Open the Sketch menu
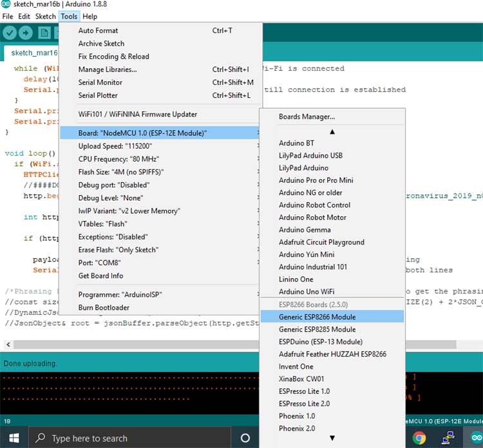 click(45, 16)
